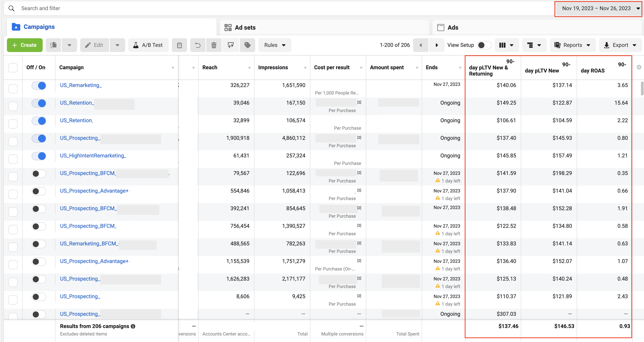
Task: Add a column with the plus icon
Action: (639, 67)
